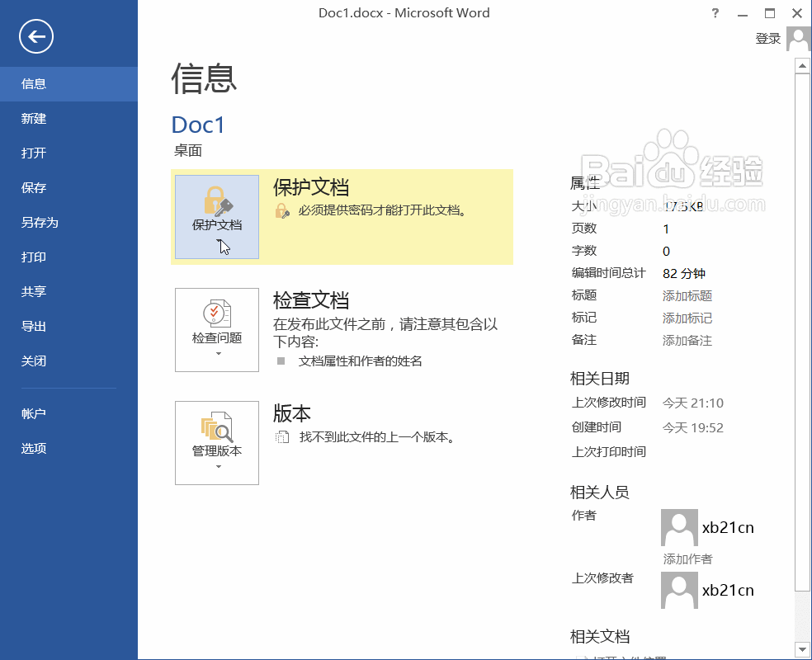Click the 作者 xb21cn profile picture
This screenshot has height=660, width=812.
[678, 526]
